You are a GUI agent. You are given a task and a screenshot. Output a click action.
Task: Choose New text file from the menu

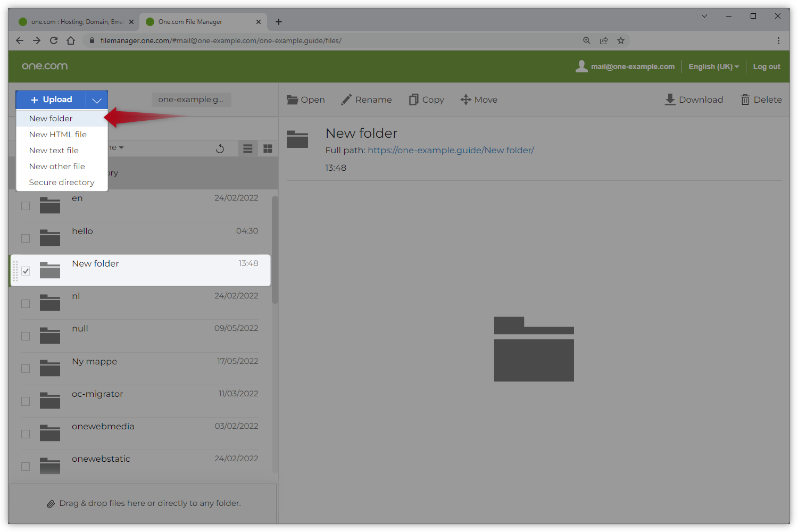pos(54,150)
